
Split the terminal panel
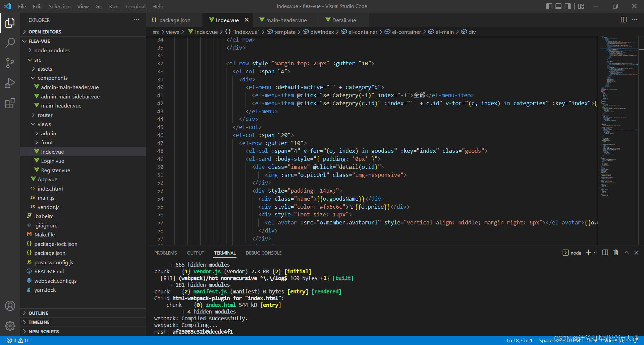[605, 253]
